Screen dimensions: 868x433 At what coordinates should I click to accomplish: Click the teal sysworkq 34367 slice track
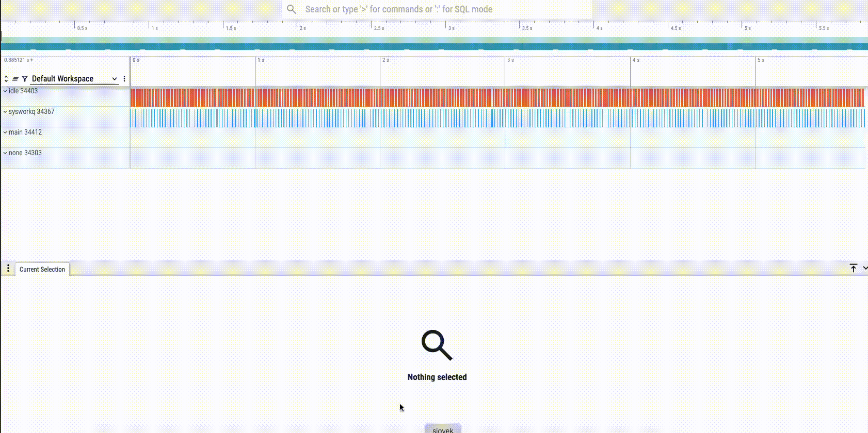[495, 118]
